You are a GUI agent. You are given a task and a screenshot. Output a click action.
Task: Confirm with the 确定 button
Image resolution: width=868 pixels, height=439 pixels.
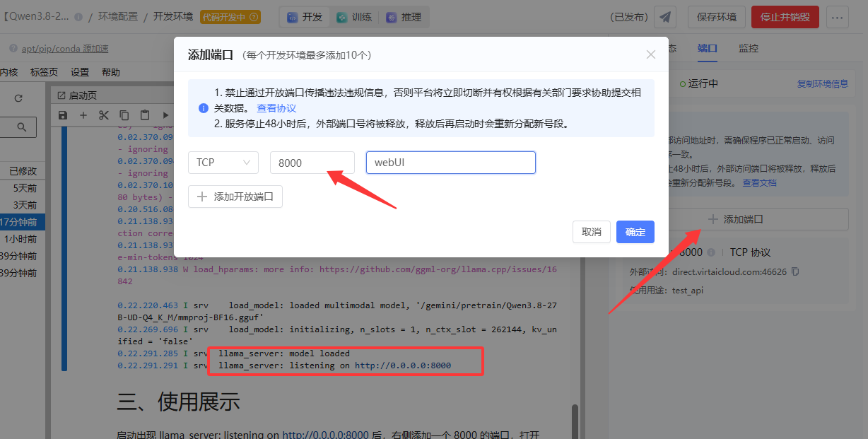(x=635, y=232)
